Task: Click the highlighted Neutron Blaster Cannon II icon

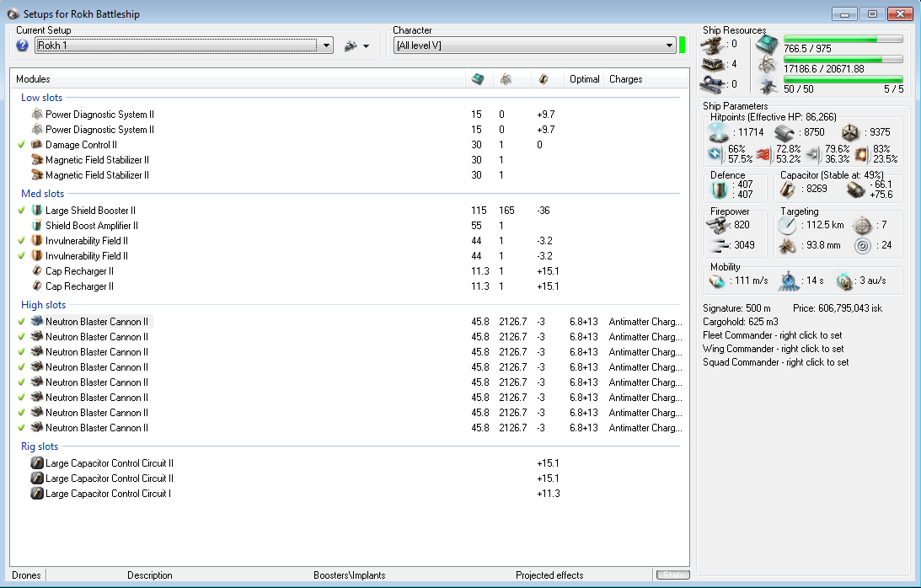Action: click(x=37, y=321)
